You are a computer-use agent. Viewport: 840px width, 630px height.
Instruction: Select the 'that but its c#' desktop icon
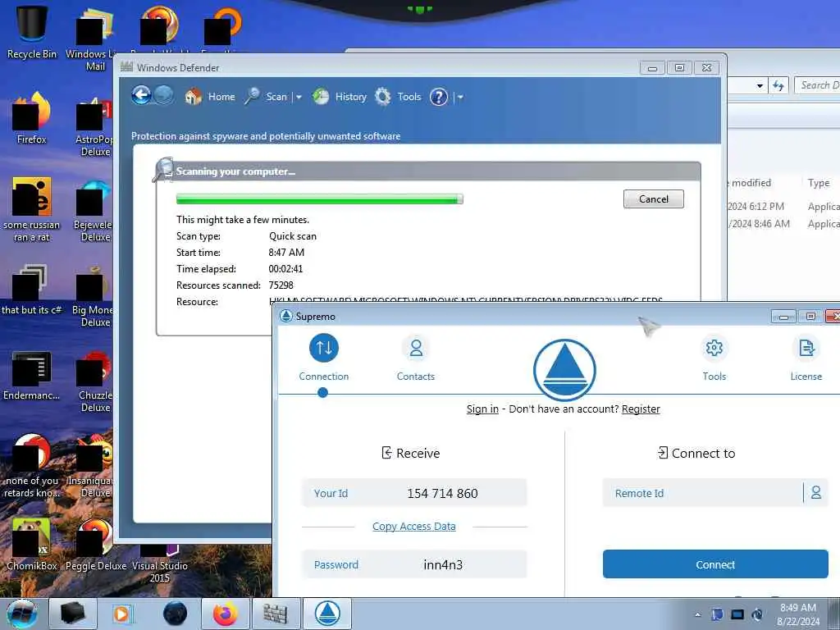pyautogui.click(x=32, y=290)
